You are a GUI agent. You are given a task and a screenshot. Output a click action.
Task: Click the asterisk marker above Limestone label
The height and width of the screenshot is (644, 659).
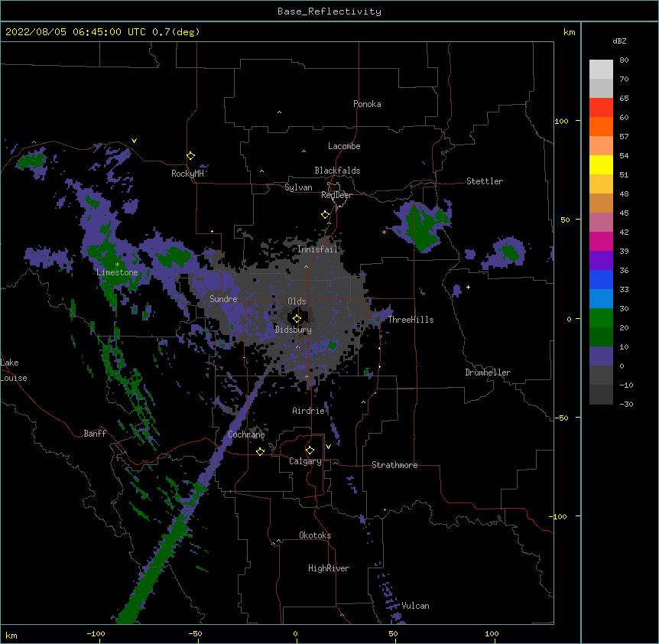117,265
